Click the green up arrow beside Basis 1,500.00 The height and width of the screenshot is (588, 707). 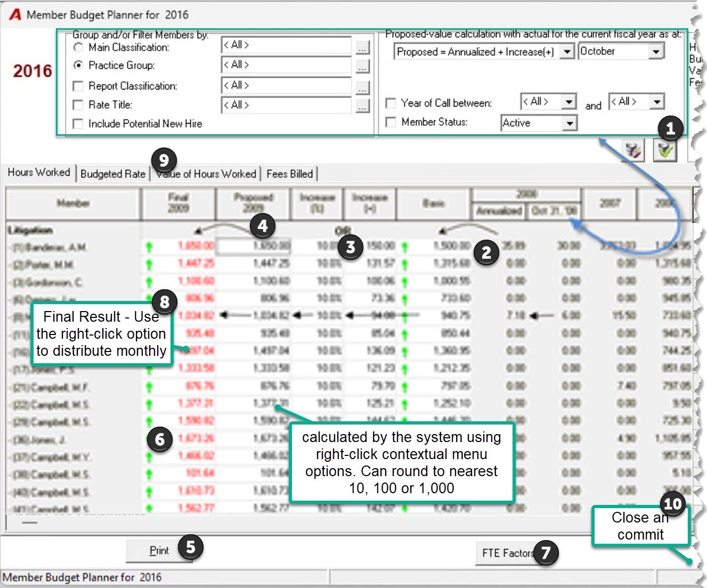(x=405, y=247)
